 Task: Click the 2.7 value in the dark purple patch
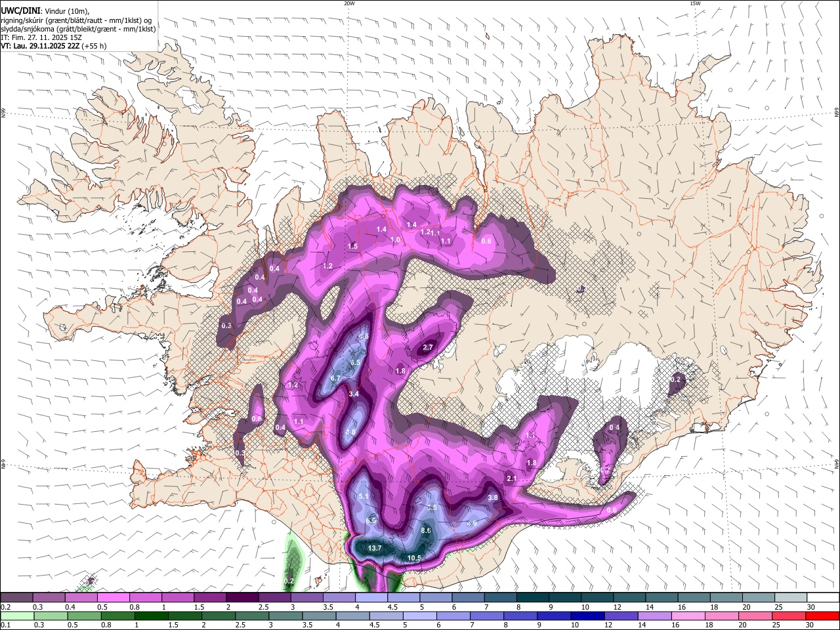428,347
